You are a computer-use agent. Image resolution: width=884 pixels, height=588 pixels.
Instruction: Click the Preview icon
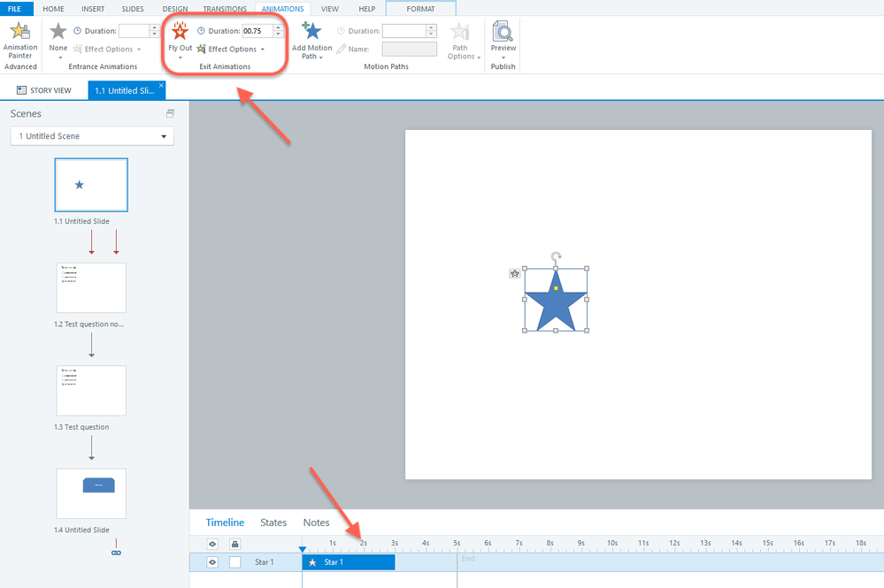[x=503, y=32]
